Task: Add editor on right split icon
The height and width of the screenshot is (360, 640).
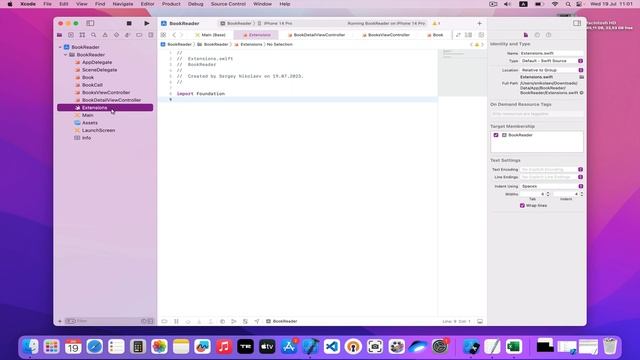Action: coord(481,35)
